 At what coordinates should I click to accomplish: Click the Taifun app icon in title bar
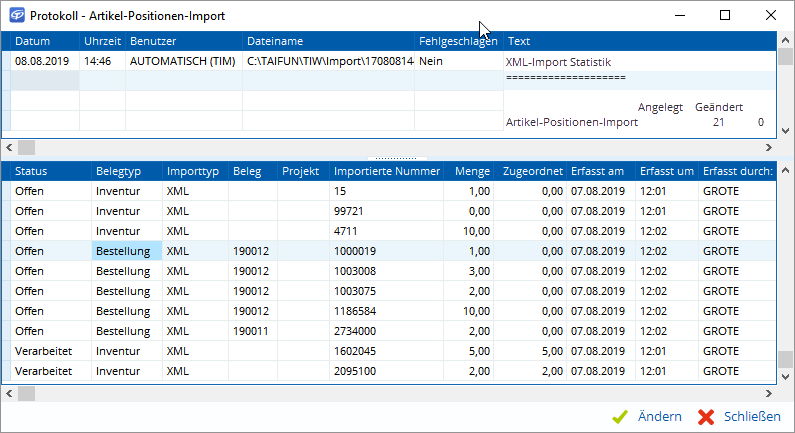pyautogui.click(x=17, y=15)
